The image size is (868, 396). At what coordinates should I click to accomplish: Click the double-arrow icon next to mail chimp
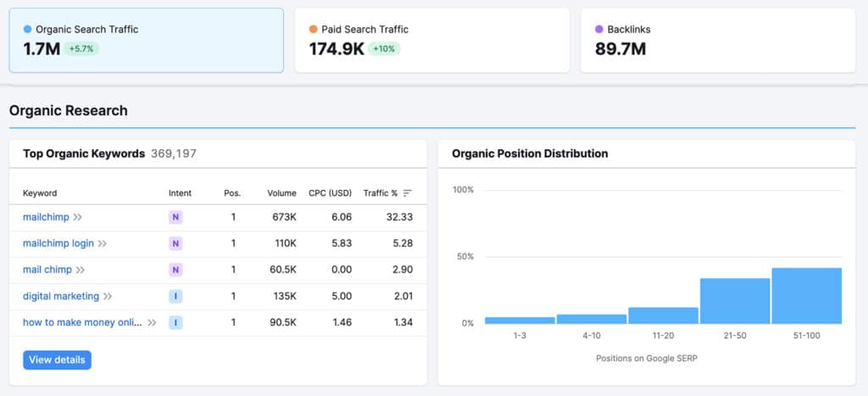81,270
